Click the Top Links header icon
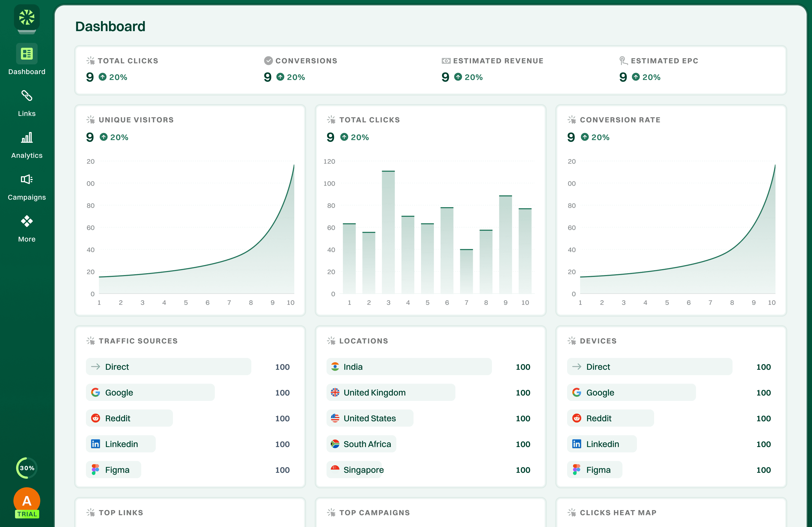This screenshot has height=527, width=812. [x=91, y=512]
